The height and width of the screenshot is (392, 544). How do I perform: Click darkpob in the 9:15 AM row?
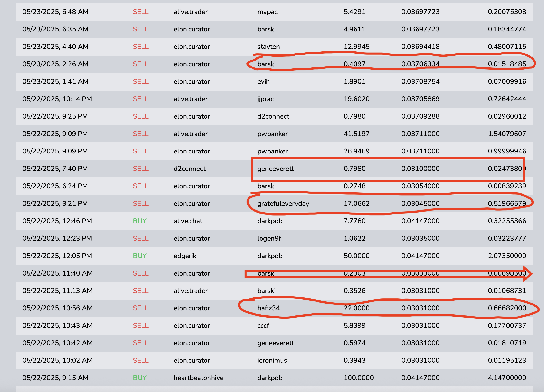tap(270, 378)
